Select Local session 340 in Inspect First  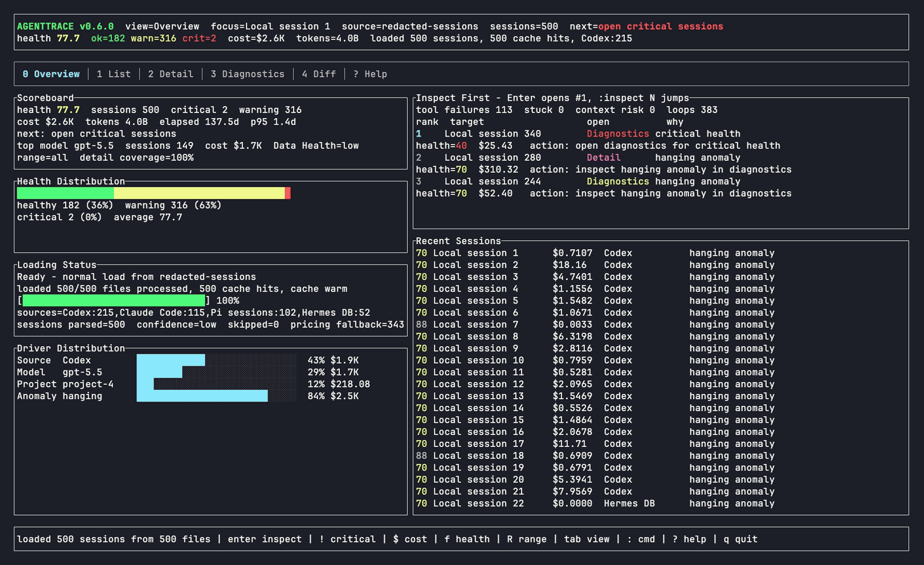click(493, 134)
